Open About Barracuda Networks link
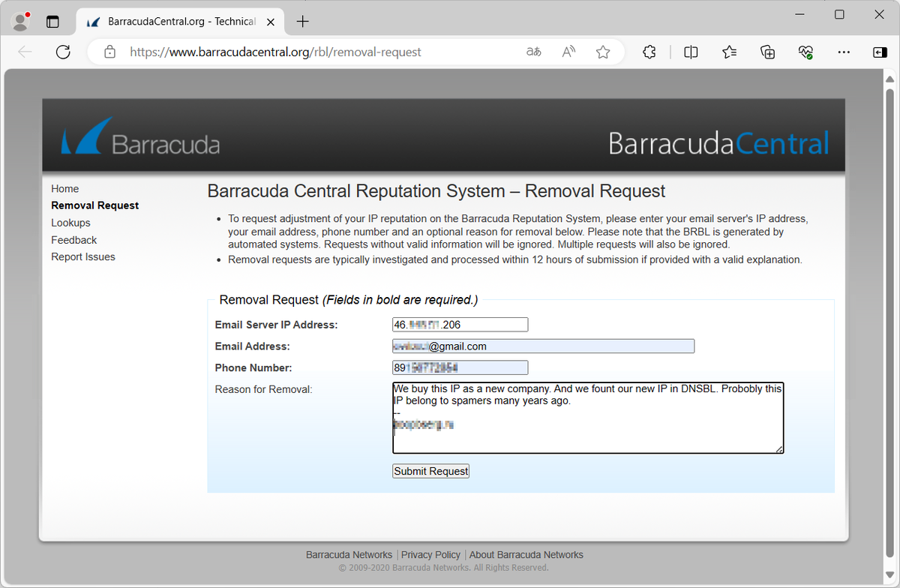This screenshot has height=588, width=900. click(526, 555)
